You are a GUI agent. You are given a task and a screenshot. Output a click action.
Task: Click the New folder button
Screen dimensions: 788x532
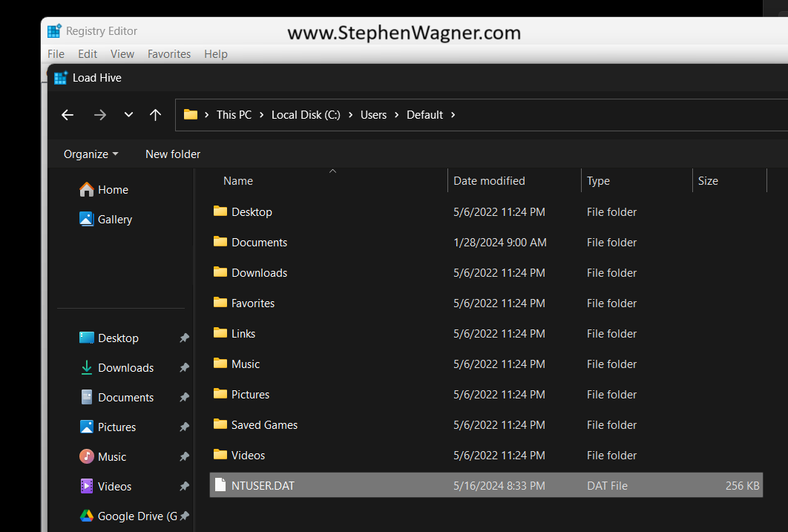173,154
